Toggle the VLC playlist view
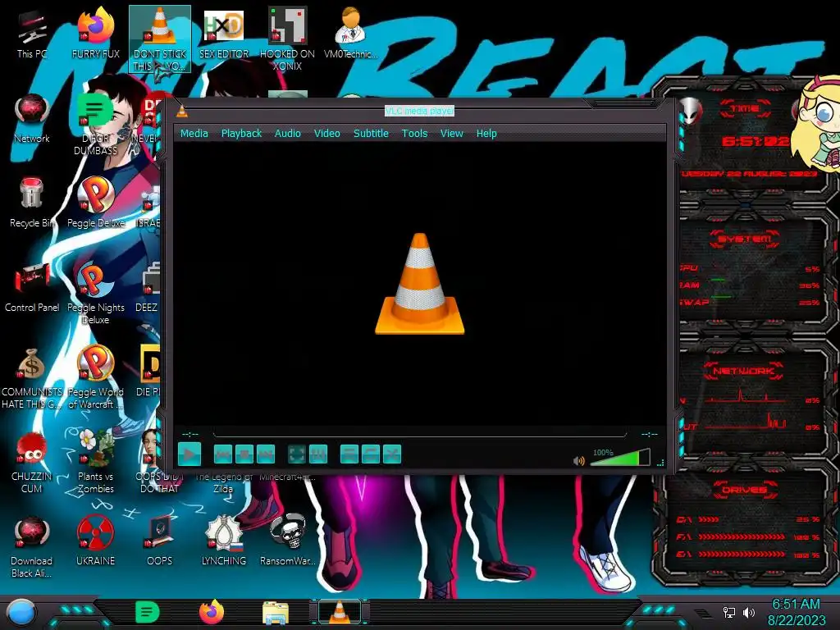 349,454
